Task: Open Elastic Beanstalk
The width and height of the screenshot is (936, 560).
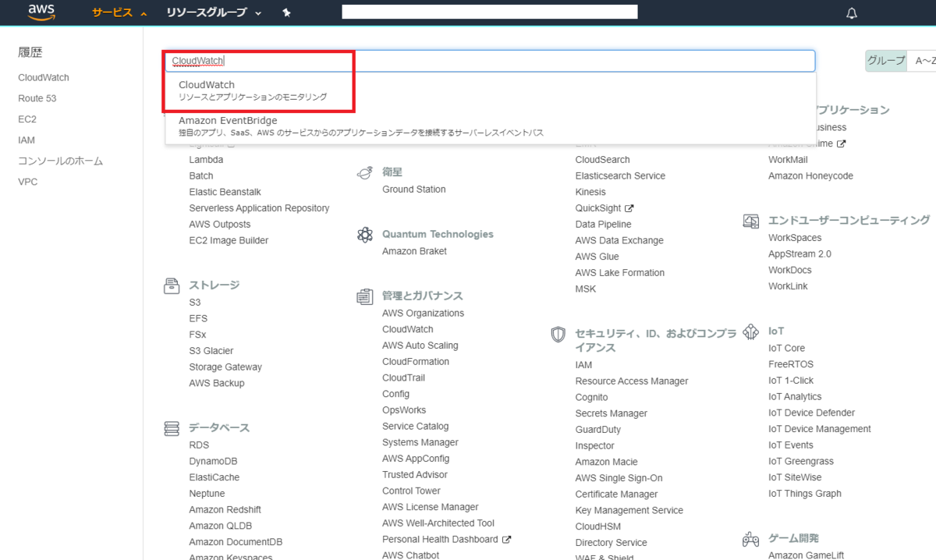Action: pos(225,192)
